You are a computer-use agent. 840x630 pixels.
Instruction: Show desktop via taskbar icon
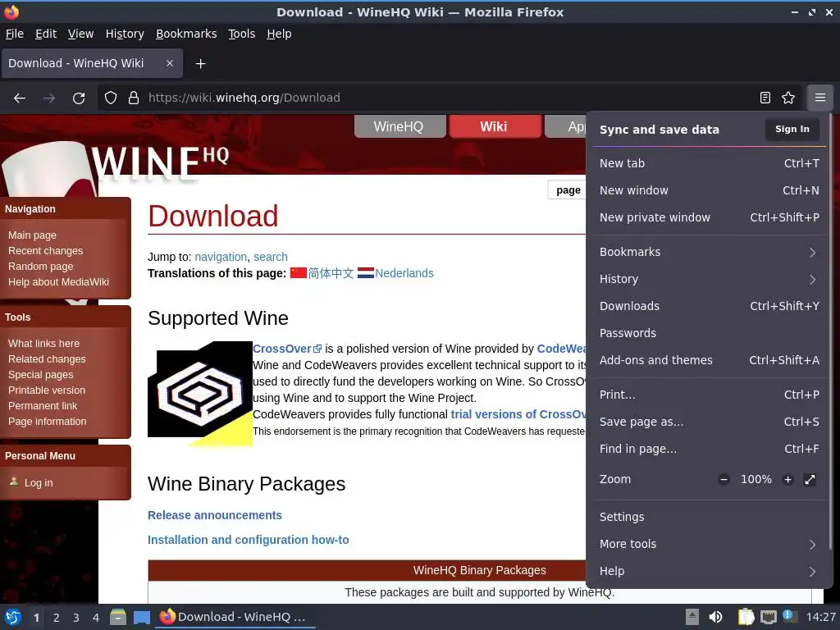tap(141, 617)
